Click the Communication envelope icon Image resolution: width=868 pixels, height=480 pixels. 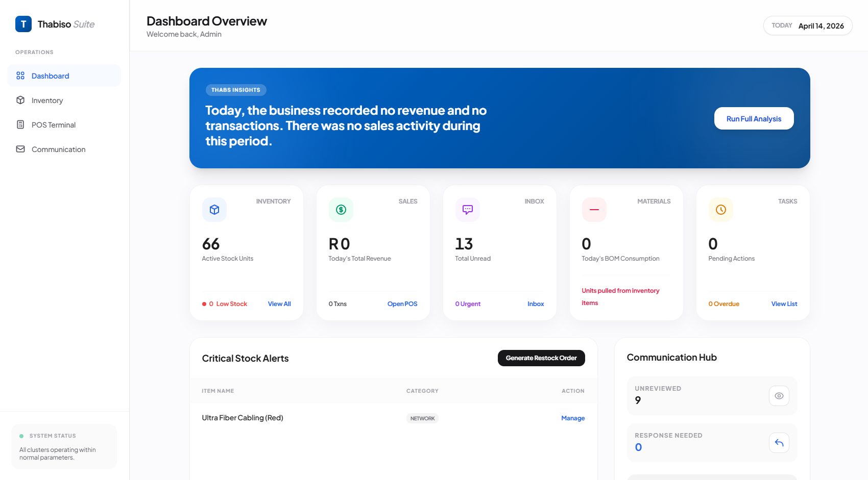(20, 149)
